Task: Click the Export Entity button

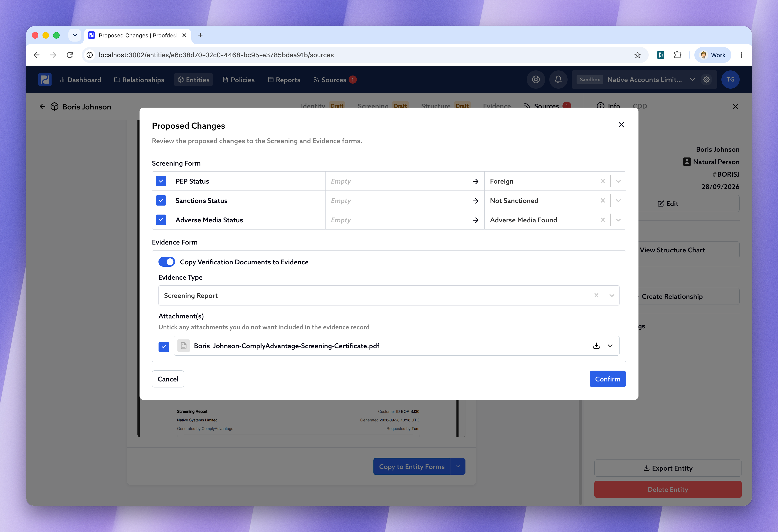Action: pos(668,468)
